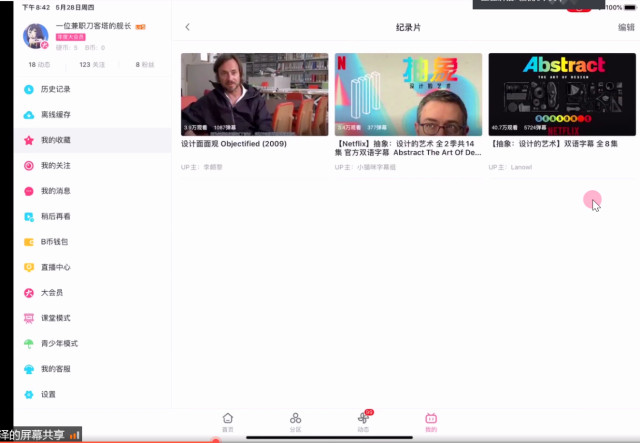Select 我的收藏 favorites entry

[55, 140]
